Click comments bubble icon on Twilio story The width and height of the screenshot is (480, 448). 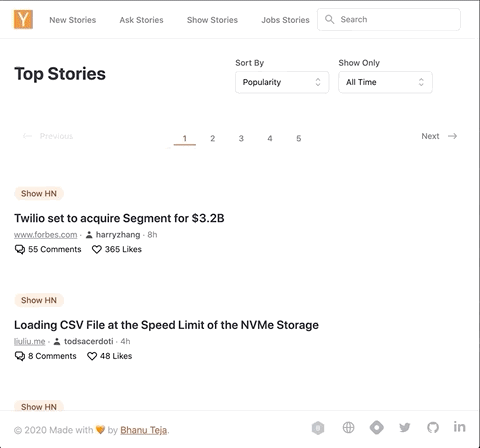(x=20, y=249)
